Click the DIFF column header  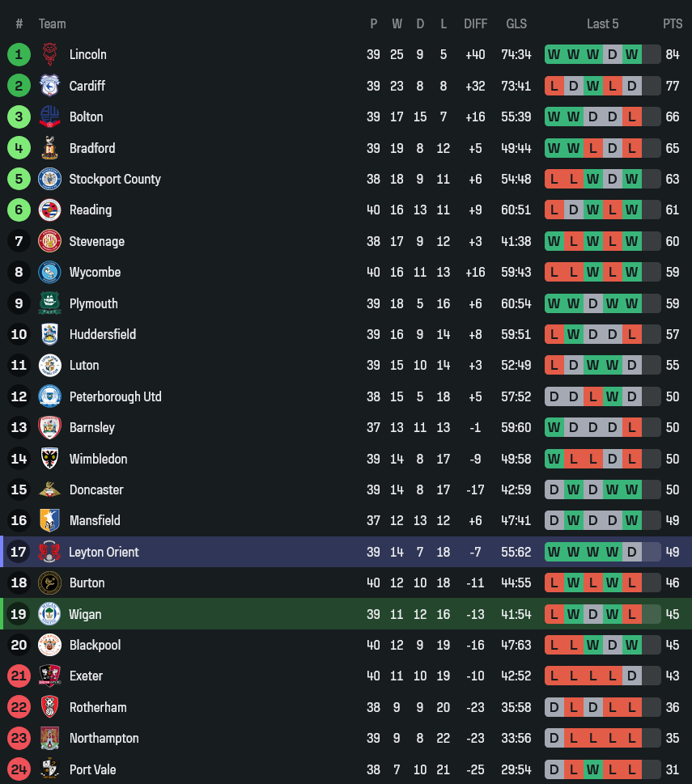475,23
